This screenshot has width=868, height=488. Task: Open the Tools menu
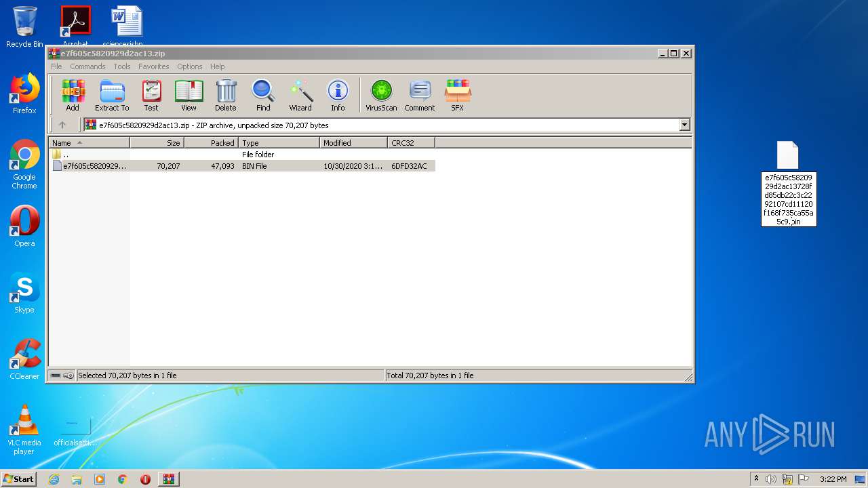click(x=122, y=66)
